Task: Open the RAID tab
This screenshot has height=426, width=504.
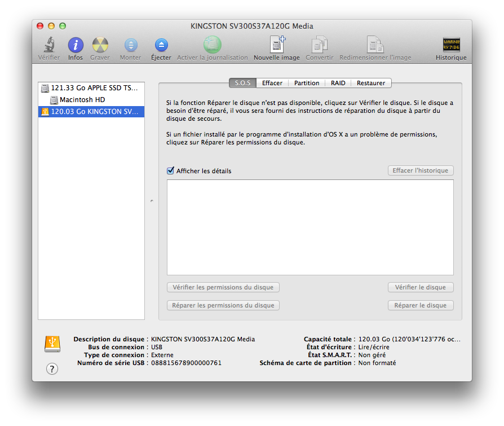Action: 338,83
